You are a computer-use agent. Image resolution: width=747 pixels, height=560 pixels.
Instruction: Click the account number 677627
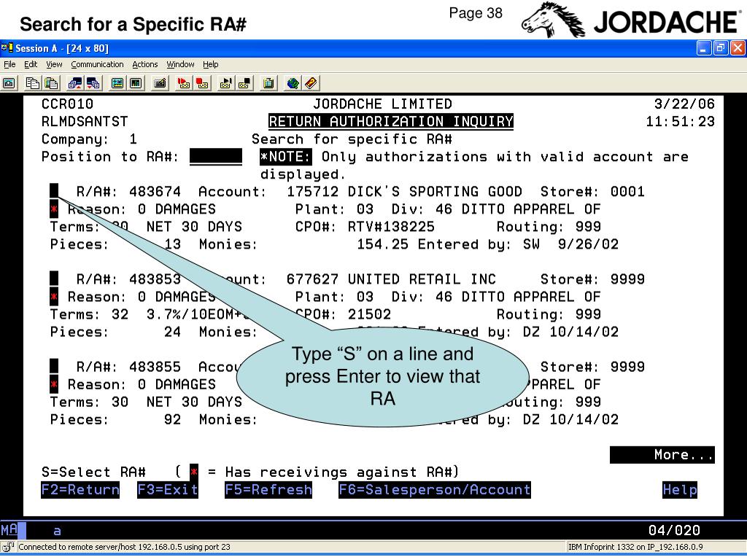pos(312,279)
